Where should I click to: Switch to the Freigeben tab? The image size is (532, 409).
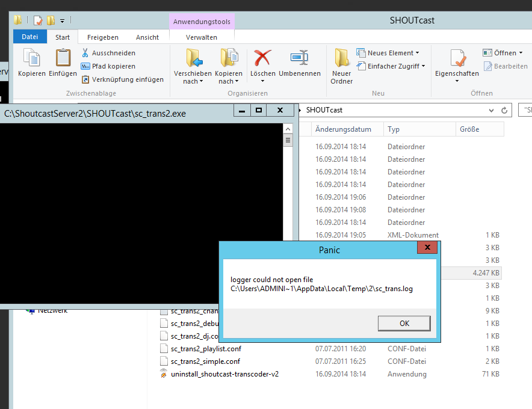click(103, 37)
